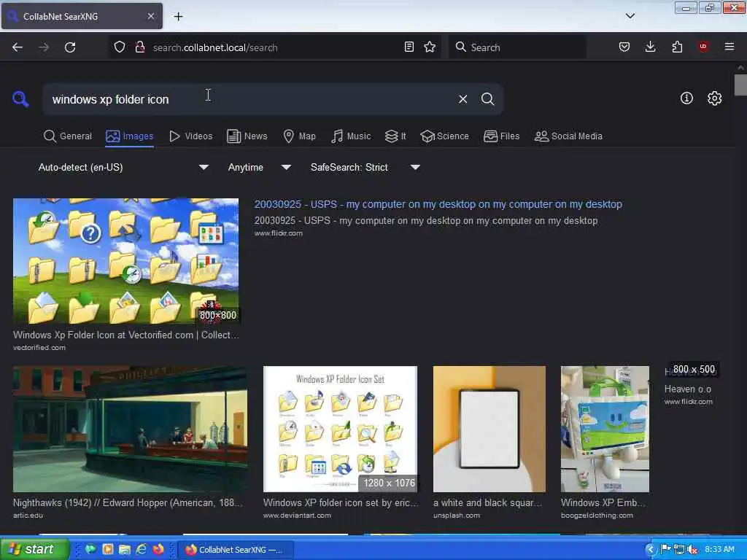
Task: Expand hidden tray icons with the chevron
Action: pyautogui.click(x=650, y=550)
